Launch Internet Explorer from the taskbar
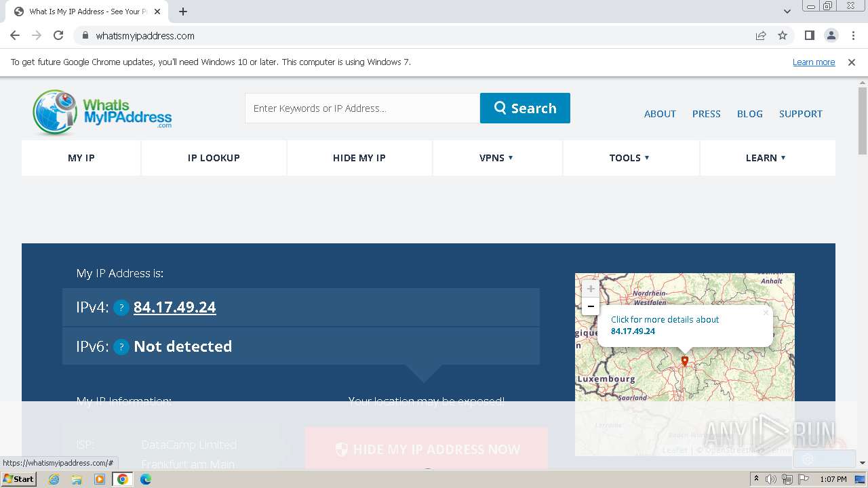Image resolution: width=868 pixels, height=488 pixels. click(54, 479)
